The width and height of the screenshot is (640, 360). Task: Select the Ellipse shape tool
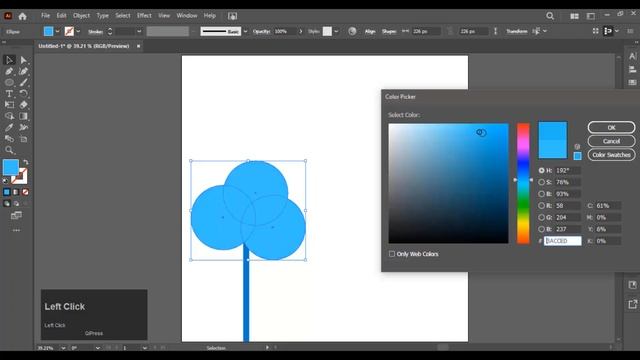[9, 82]
